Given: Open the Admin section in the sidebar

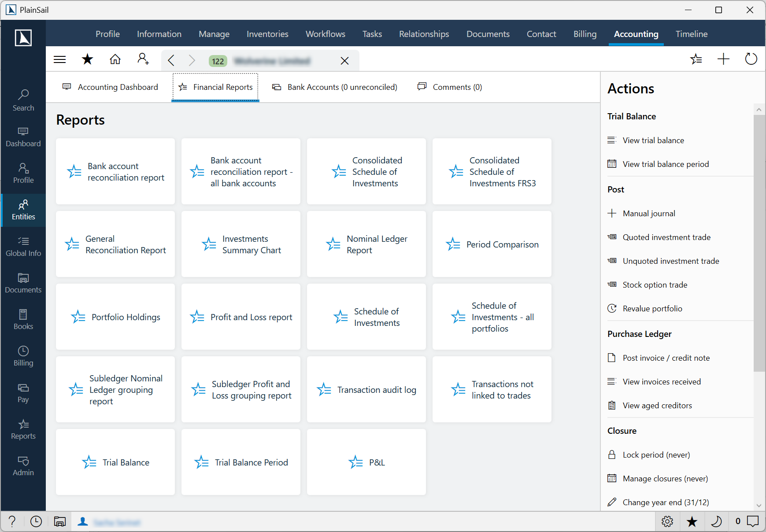Looking at the screenshot, I should click(x=23, y=466).
